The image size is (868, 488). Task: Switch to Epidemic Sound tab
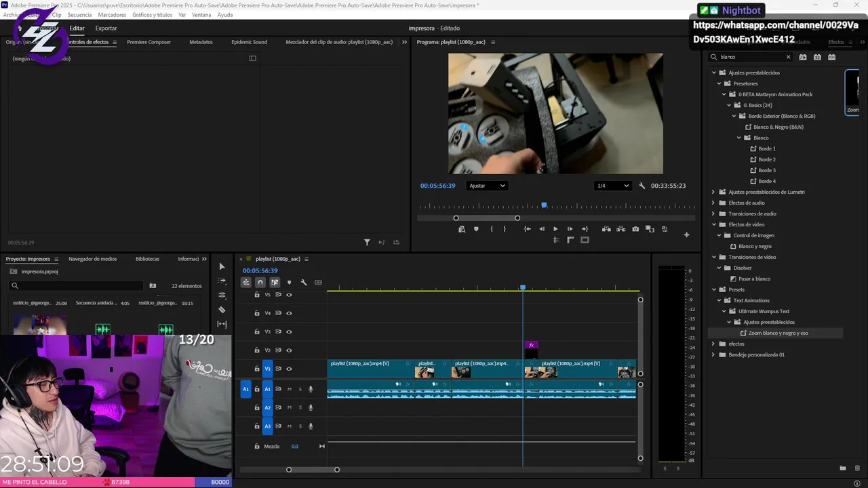point(249,42)
